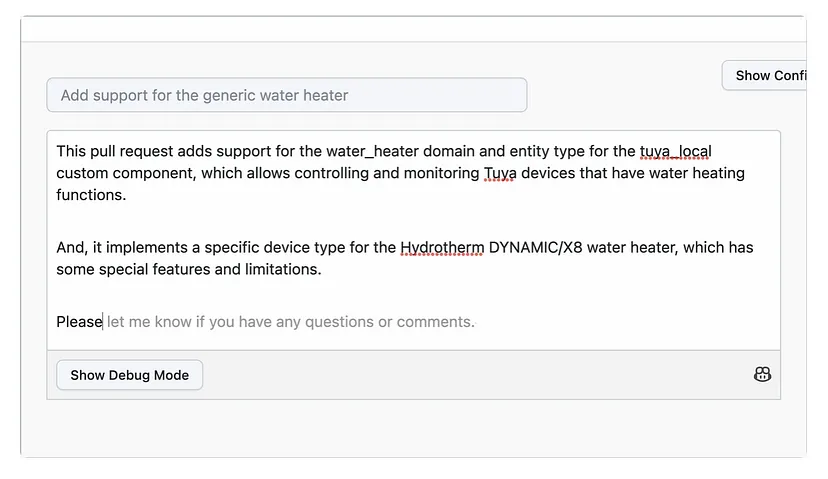Click the Copilot icon in the editor footer

point(762,374)
